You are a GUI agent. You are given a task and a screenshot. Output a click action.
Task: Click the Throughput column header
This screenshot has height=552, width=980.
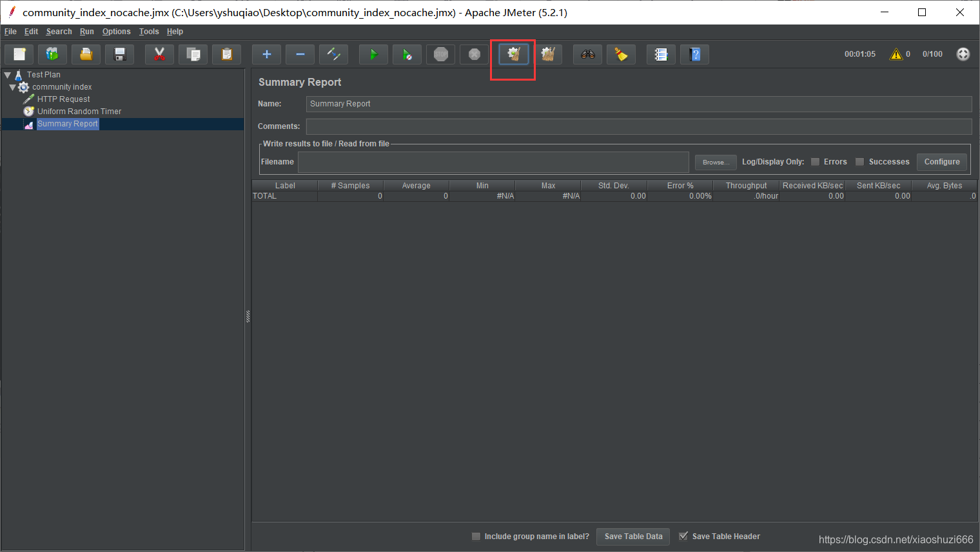click(x=746, y=186)
